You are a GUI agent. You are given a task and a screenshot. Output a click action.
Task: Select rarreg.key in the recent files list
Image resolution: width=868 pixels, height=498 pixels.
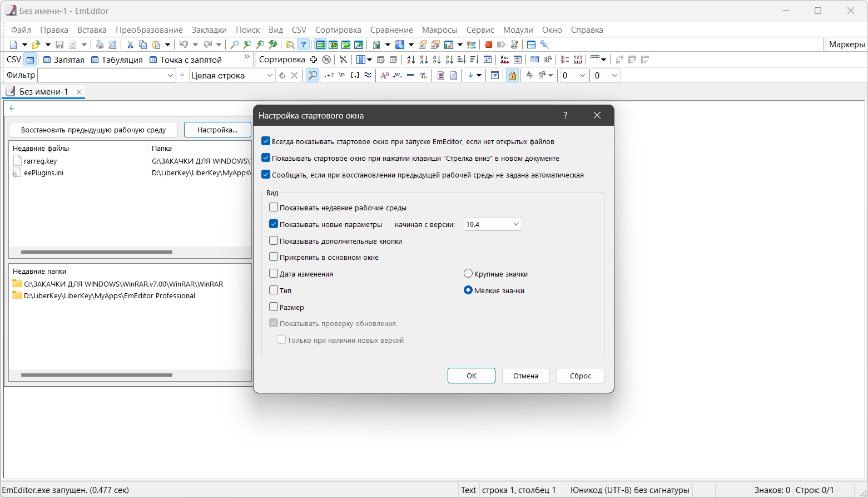[40, 161]
